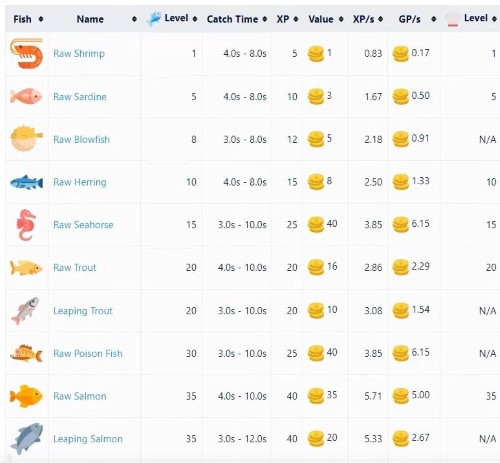Open the Raw Herring link
Screen dimensions: 500x463
click(80, 182)
